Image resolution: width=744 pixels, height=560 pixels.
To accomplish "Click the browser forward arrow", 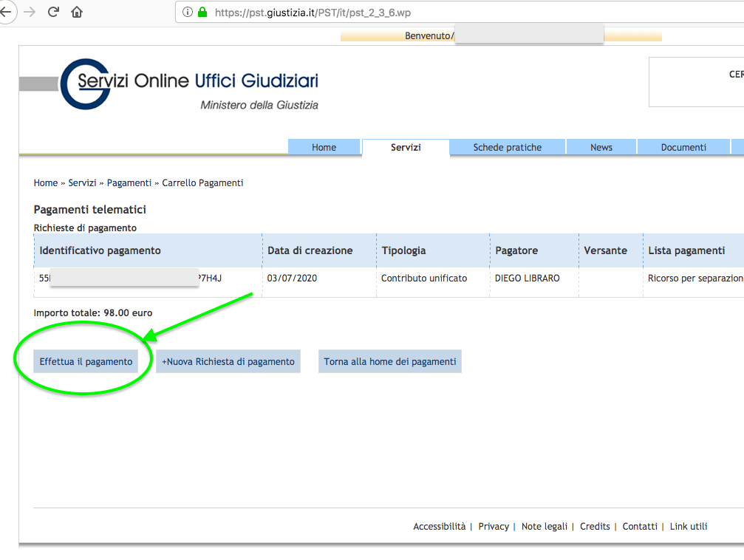I will pos(30,12).
